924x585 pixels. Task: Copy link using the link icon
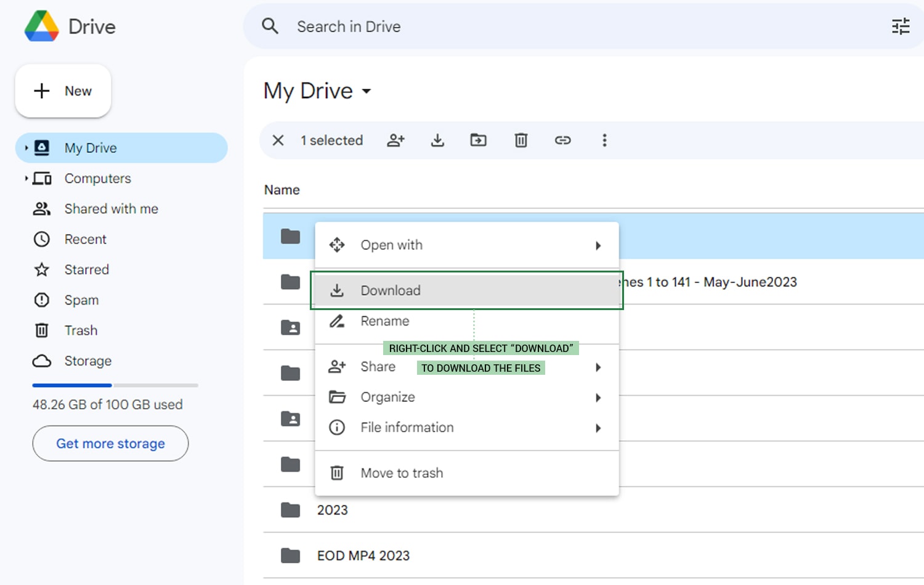(x=562, y=141)
